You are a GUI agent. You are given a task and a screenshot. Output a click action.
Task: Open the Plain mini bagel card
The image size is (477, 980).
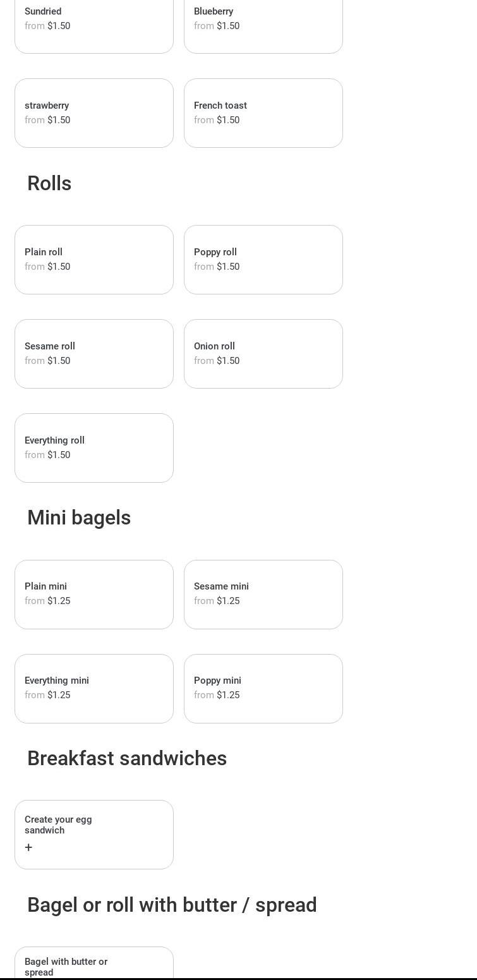(x=94, y=595)
